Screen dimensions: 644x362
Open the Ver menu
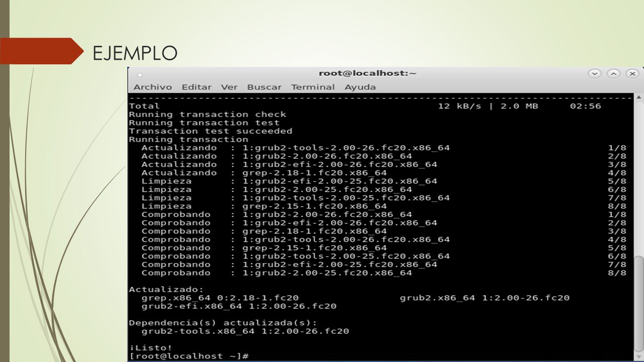coord(229,87)
